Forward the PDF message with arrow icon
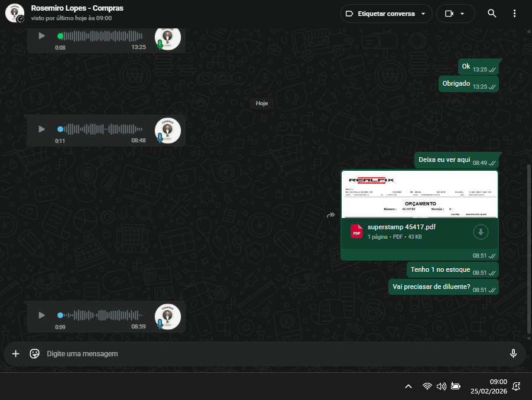Viewport: 532px width, 400px height. (x=331, y=215)
